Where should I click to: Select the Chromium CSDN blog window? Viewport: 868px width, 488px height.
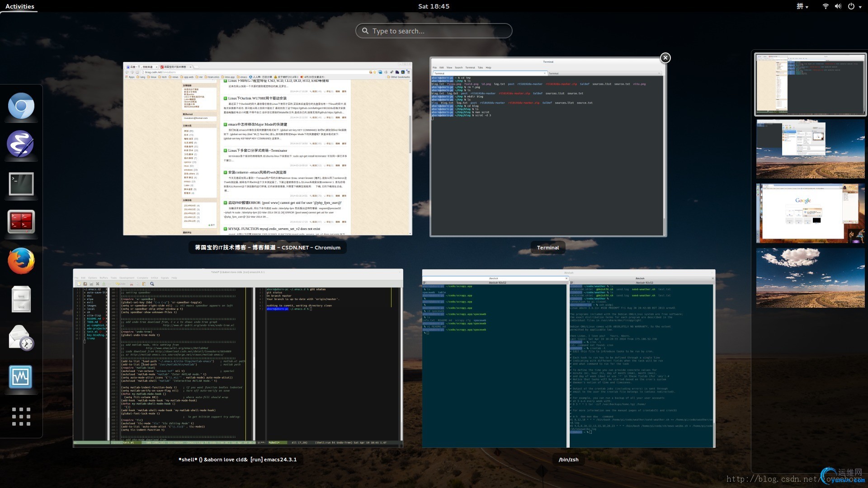pyautogui.click(x=268, y=149)
